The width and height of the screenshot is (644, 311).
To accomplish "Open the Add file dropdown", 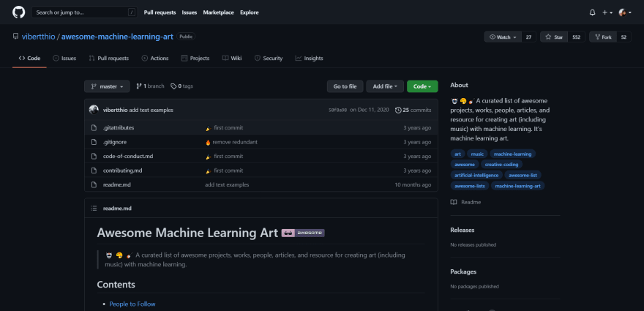I will 385,86.
